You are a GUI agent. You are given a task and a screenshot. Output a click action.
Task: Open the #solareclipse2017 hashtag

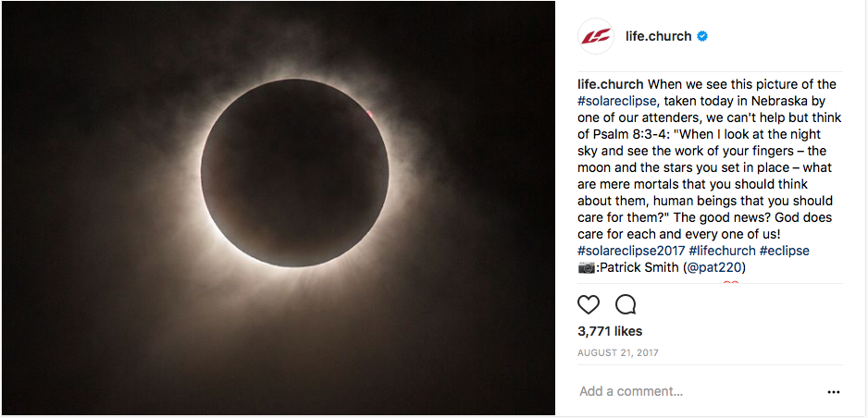(631, 251)
